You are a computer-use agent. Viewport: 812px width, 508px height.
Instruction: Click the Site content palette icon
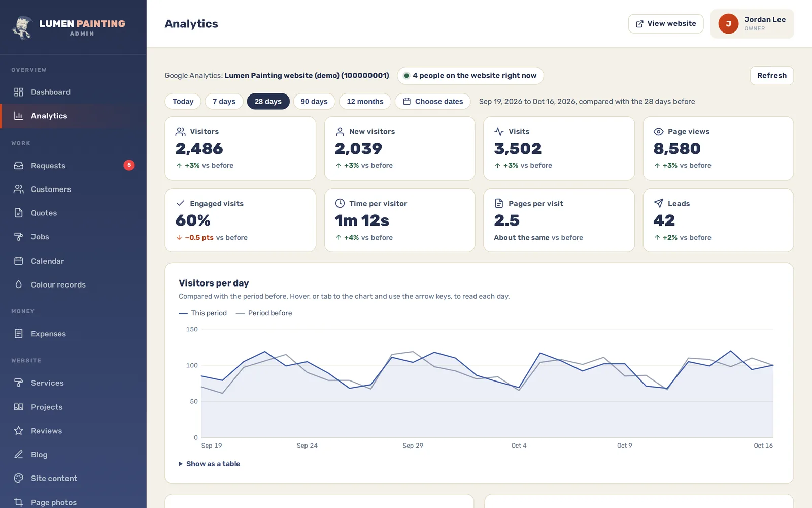tap(19, 478)
